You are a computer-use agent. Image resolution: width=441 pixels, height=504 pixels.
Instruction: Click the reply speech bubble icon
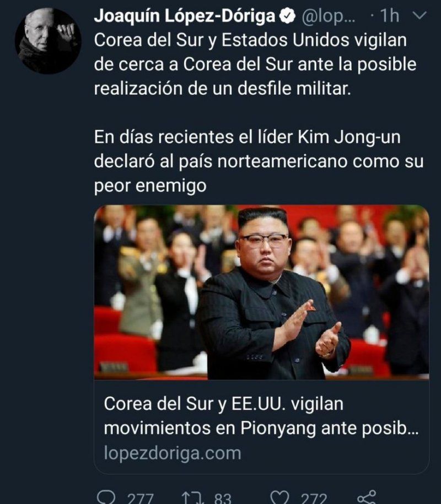106,497
